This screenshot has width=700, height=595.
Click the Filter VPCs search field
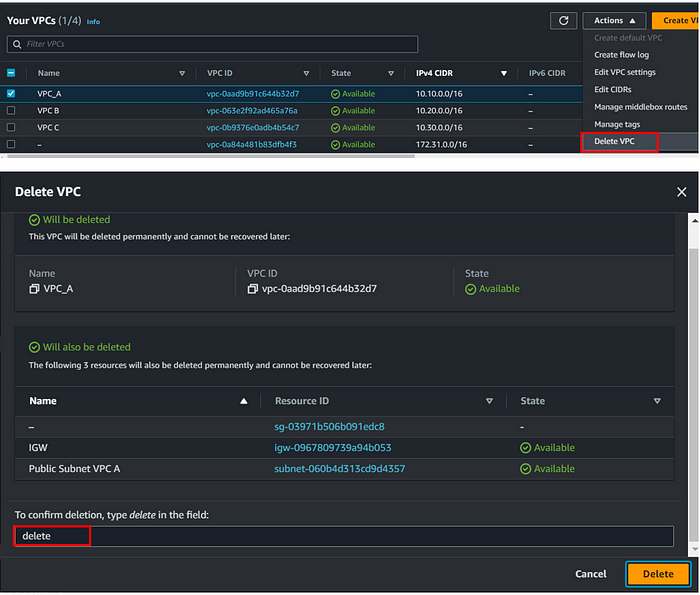pyautogui.click(x=212, y=44)
